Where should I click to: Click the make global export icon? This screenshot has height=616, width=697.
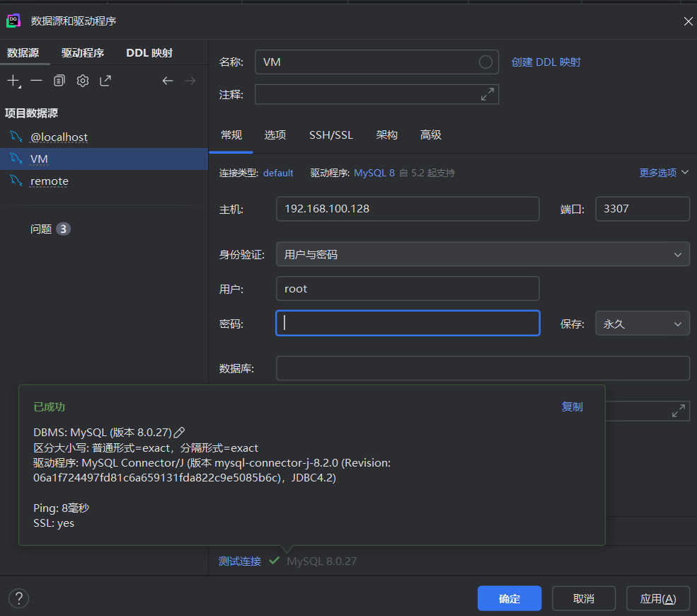point(105,81)
